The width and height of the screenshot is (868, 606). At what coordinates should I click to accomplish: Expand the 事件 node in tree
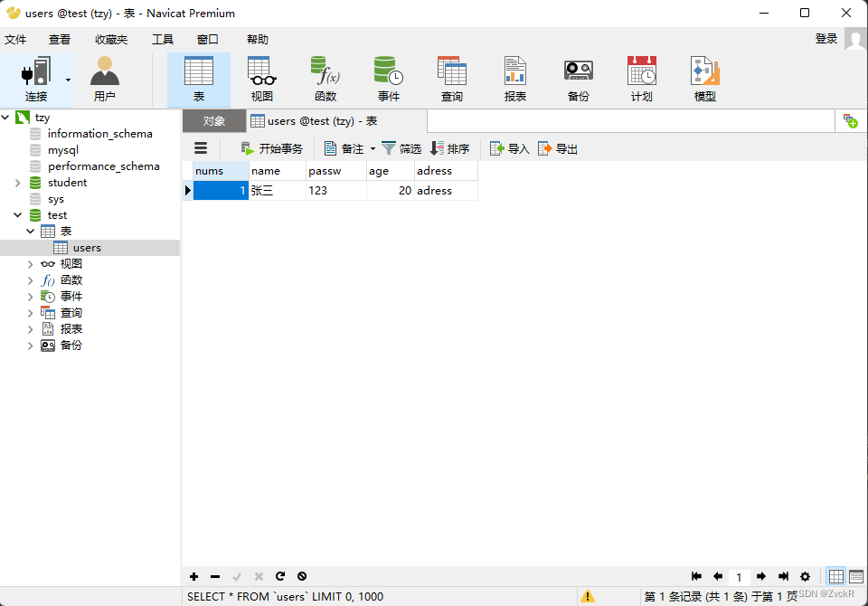31,297
